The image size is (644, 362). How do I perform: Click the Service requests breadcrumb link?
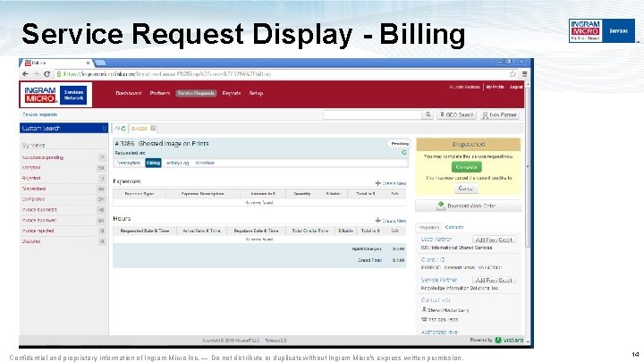click(39, 114)
